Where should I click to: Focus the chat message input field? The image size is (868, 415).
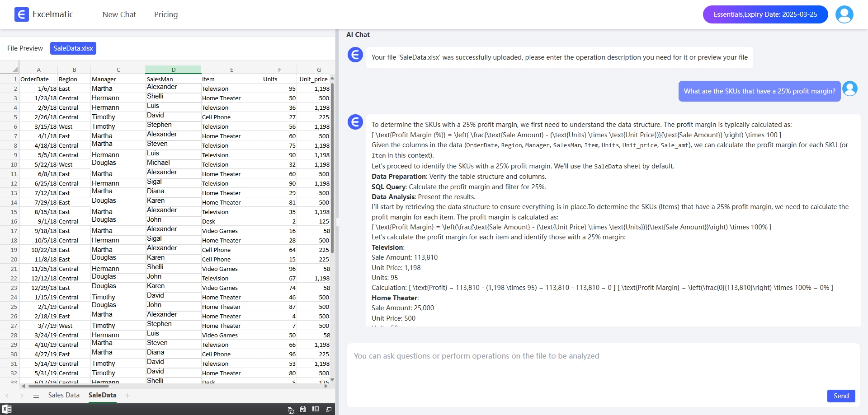(588, 366)
